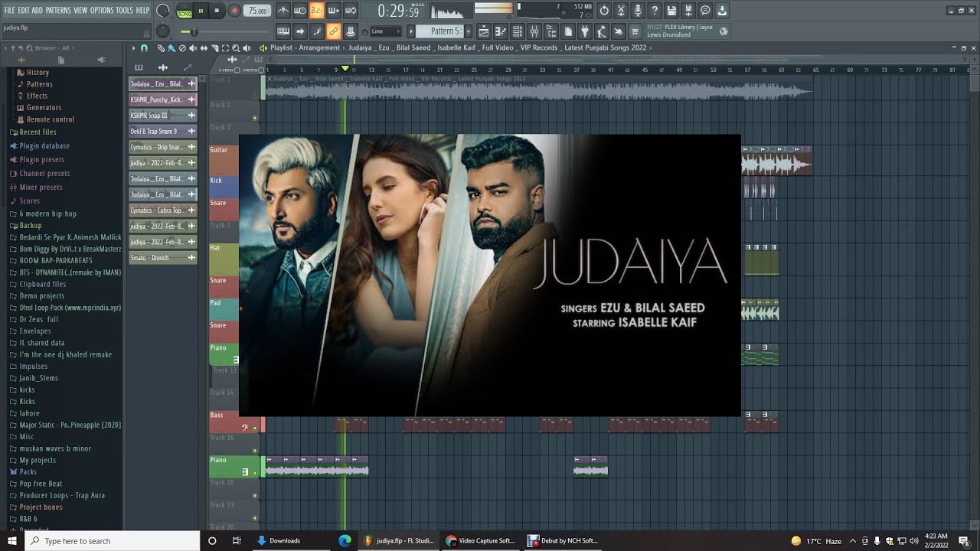Open the Channel rack icon
The width and height of the screenshot is (980, 551).
(517, 31)
